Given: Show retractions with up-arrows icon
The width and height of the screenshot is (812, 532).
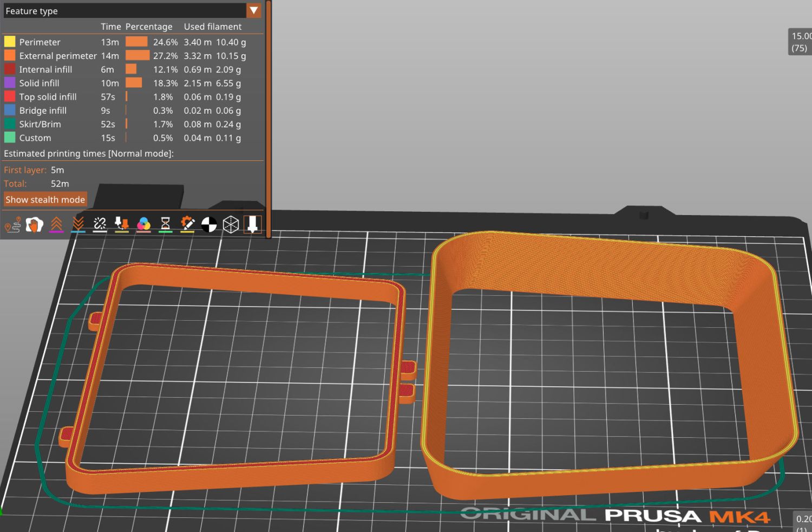Looking at the screenshot, I should (56, 224).
